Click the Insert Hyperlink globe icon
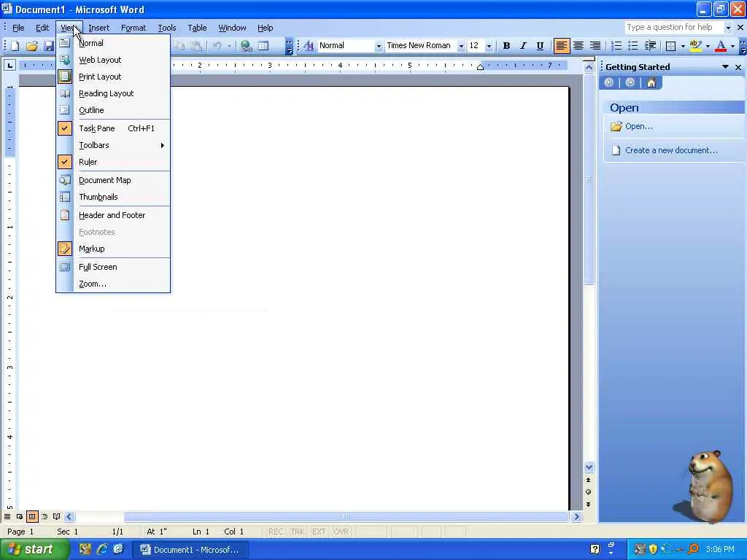Viewport: 747px width, 560px height. (246, 46)
